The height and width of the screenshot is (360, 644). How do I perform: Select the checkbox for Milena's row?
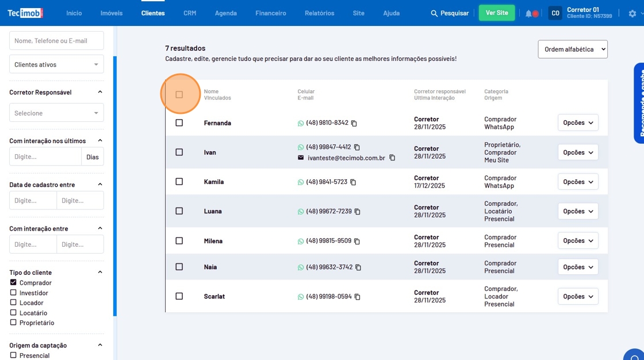[179, 241]
